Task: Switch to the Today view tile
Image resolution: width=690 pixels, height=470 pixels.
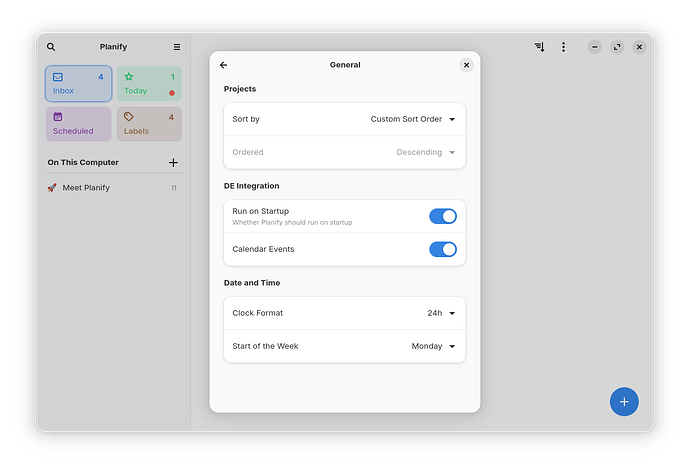Action: tap(149, 84)
